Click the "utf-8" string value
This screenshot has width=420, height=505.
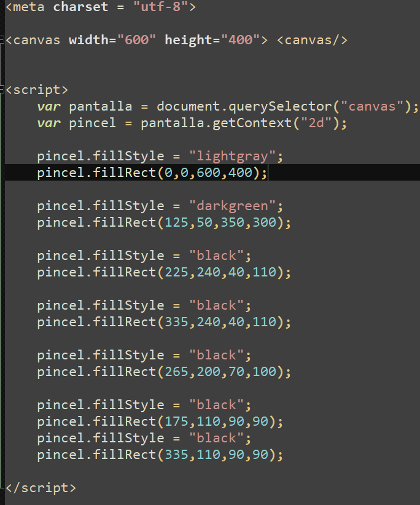tap(161, 7)
